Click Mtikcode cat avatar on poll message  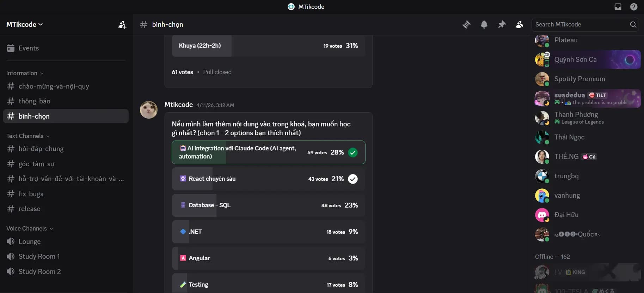point(149,109)
